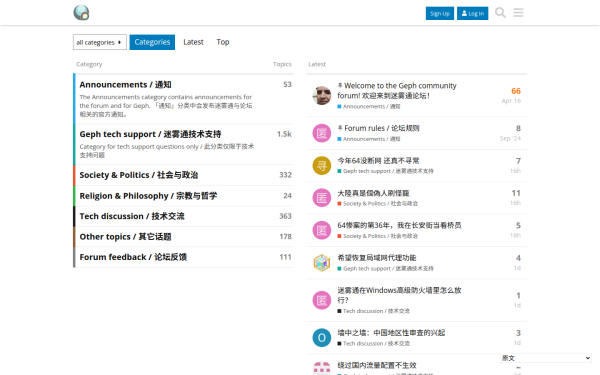Click Tech discussion tag under 墙中之墙 topic
Viewport: 600px width, 375px height.
[373, 344]
